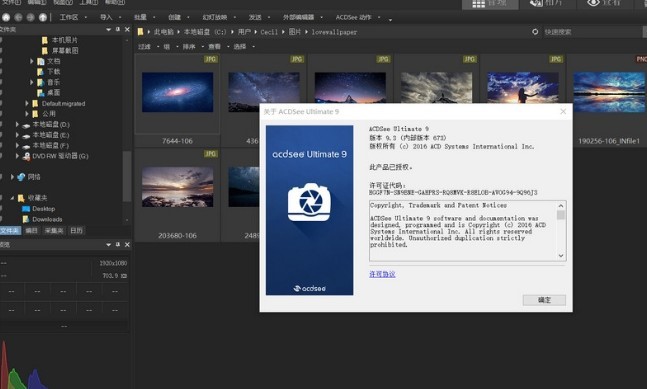Viewport: 647px width, 389px height.
Task: Click the refresh icon in path bar
Action: coord(535,32)
